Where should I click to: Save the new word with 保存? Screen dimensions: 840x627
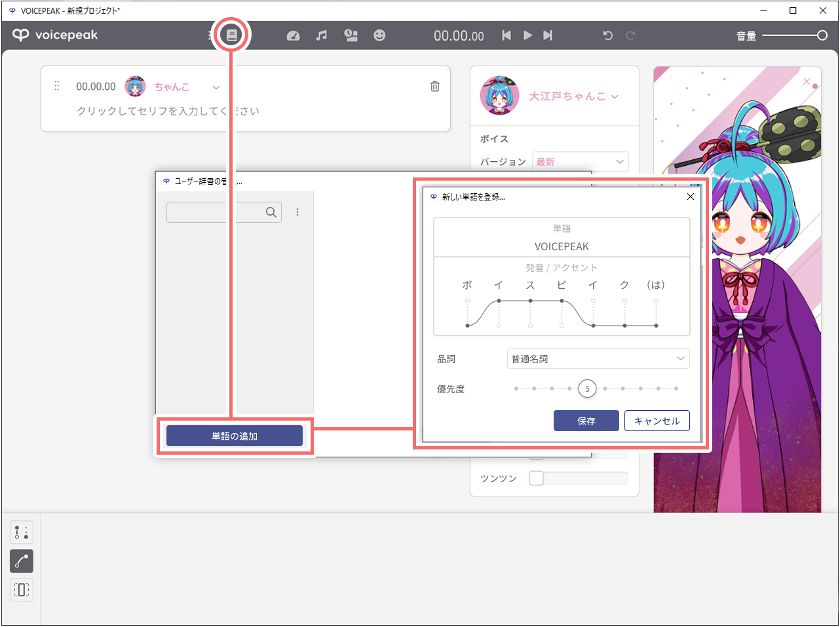pos(586,421)
